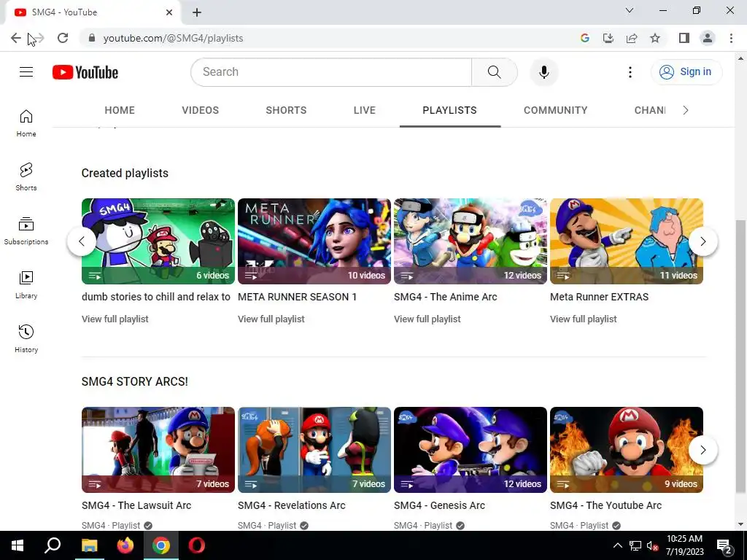747x560 pixels.
Task: Open the META RUNNER SEASON 1 thumbnail
Action: tap(314, 241)
